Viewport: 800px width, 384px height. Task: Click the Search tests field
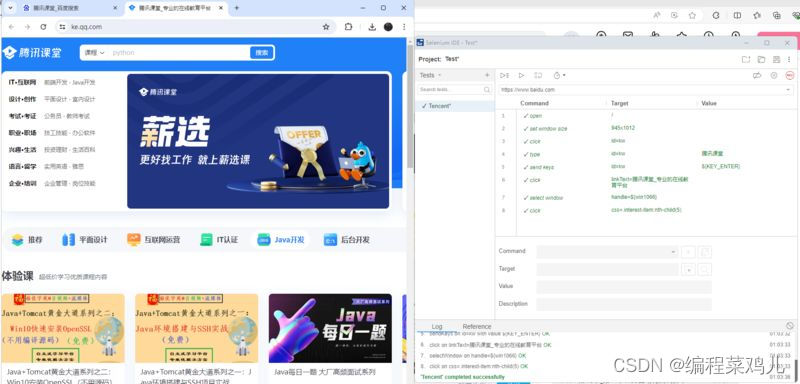[455, 89]
